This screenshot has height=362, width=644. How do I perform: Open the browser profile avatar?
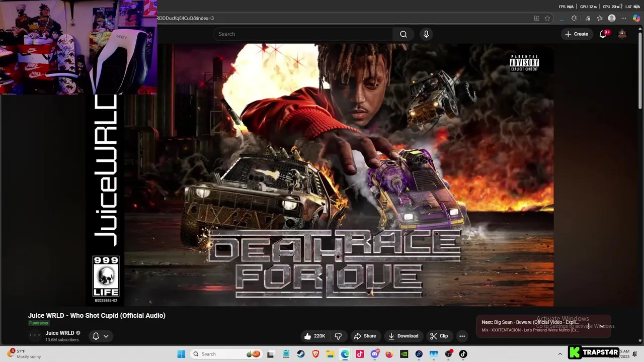pos(612,18)
